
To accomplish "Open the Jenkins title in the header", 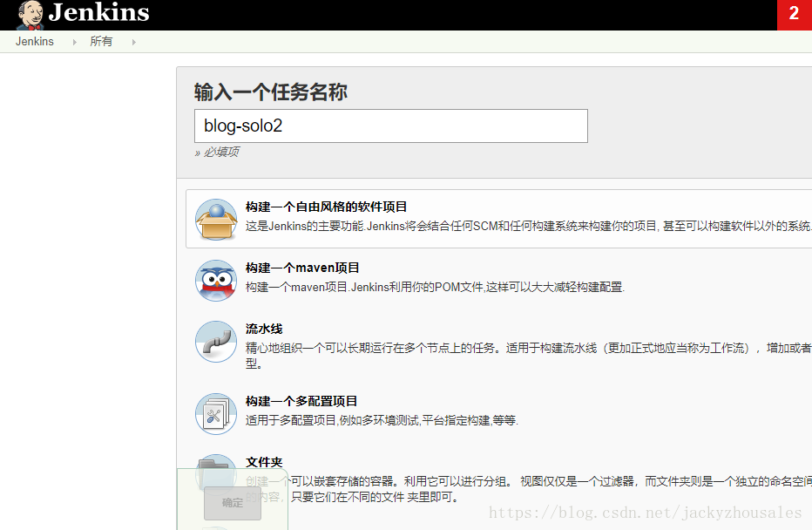I will [x=98, y=12].
